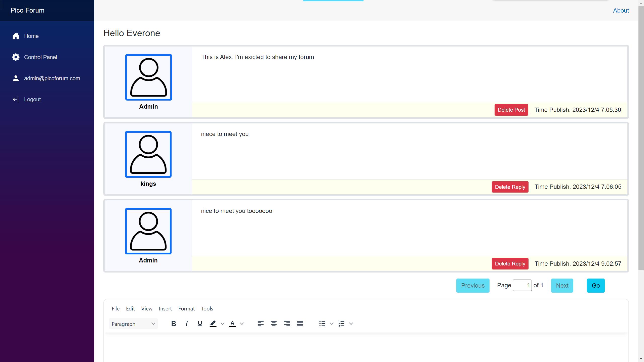Open the View menu in editor
Viewport: 644px width, 362px height.
tap(147, 308)
